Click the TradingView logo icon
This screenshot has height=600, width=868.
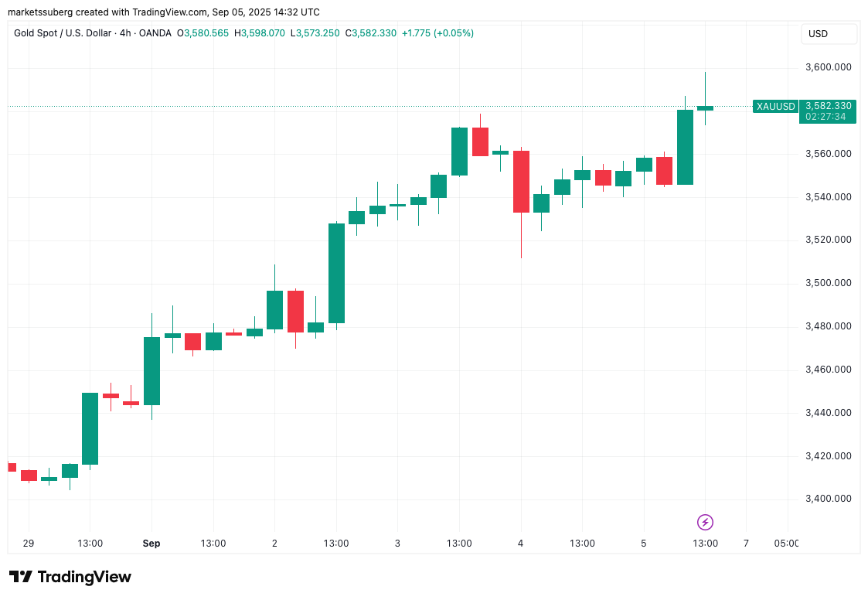pyautogui.click(x=21, y=577)
